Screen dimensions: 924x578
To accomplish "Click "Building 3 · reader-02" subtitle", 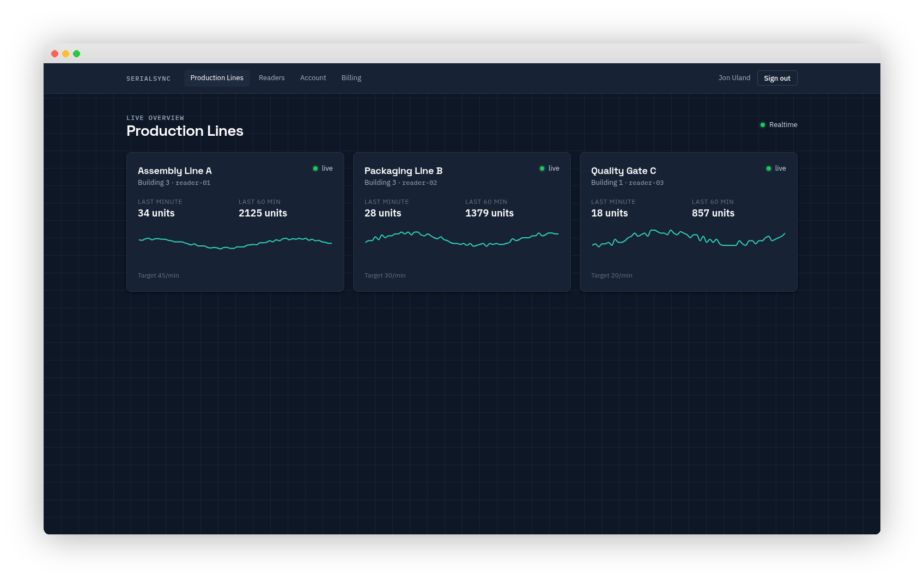I will point(400,183).
